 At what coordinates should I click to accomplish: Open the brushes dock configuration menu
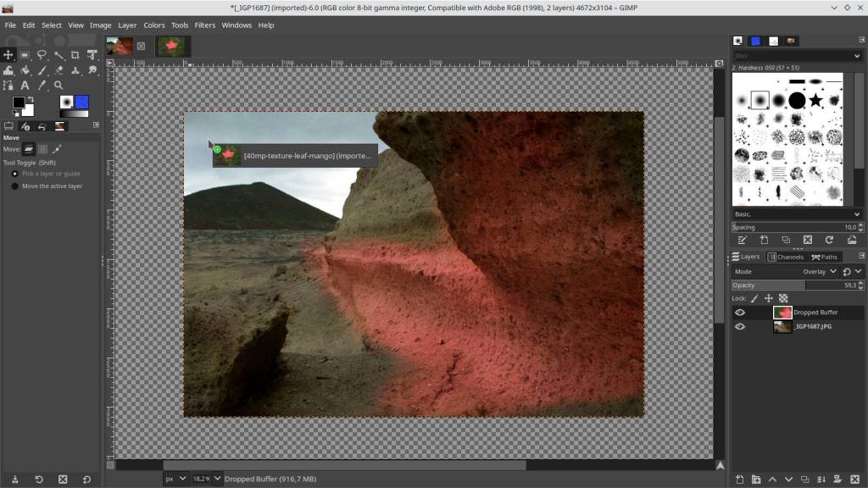pos(861,40)
